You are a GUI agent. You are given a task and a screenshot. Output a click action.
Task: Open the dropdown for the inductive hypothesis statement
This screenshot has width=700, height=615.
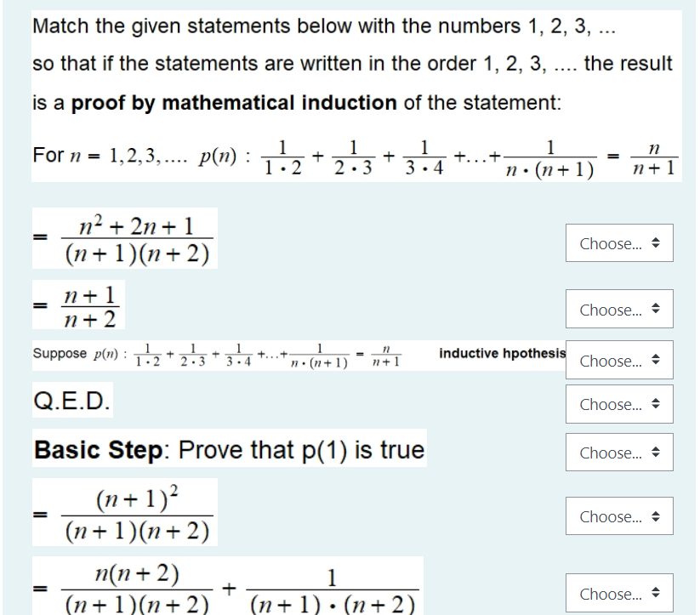pyautogui.click(x=618, y=361)
